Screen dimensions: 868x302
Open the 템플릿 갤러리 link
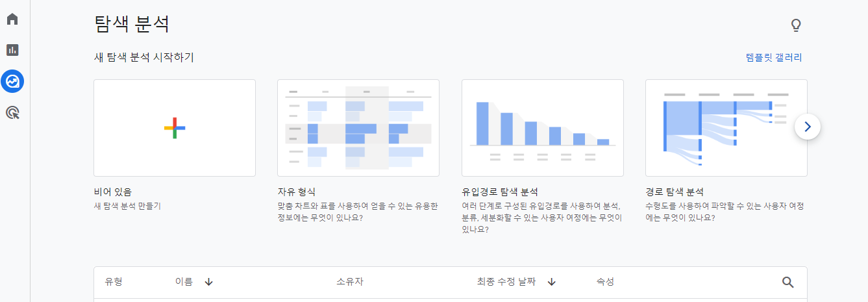(x=774, y=58)
